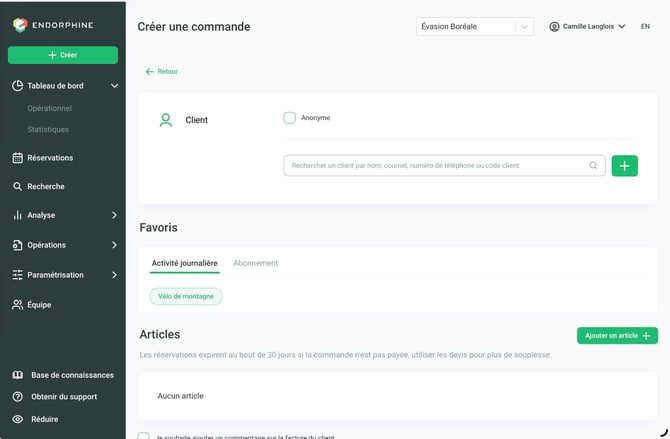Click the green plus add-client button

(625, 166)
